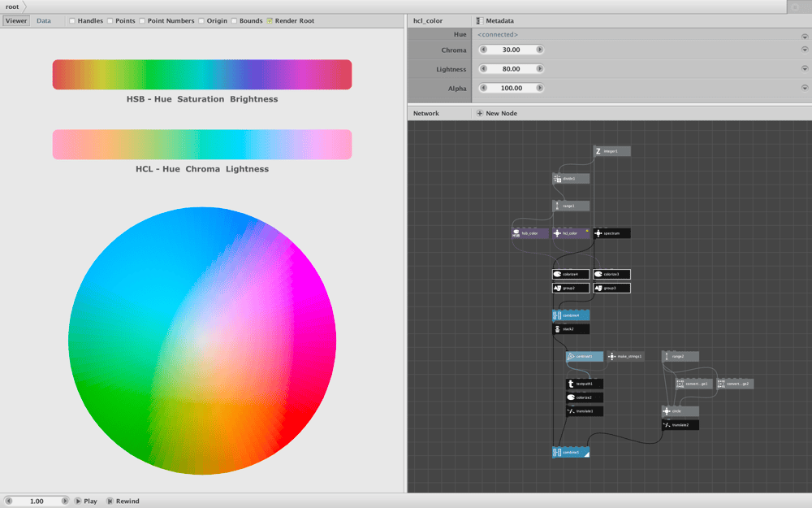Select the divide1 node
Image resolution: width=812 pixels, height=508 pixels.
point(571,179)
